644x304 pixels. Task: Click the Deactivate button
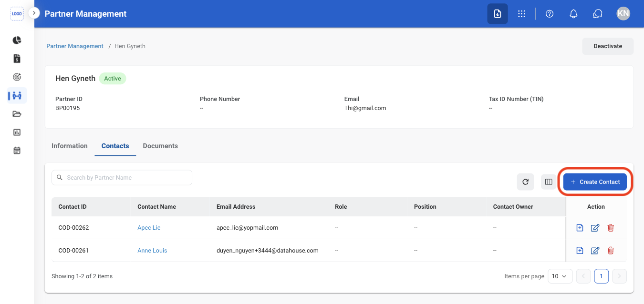[608, 46]
